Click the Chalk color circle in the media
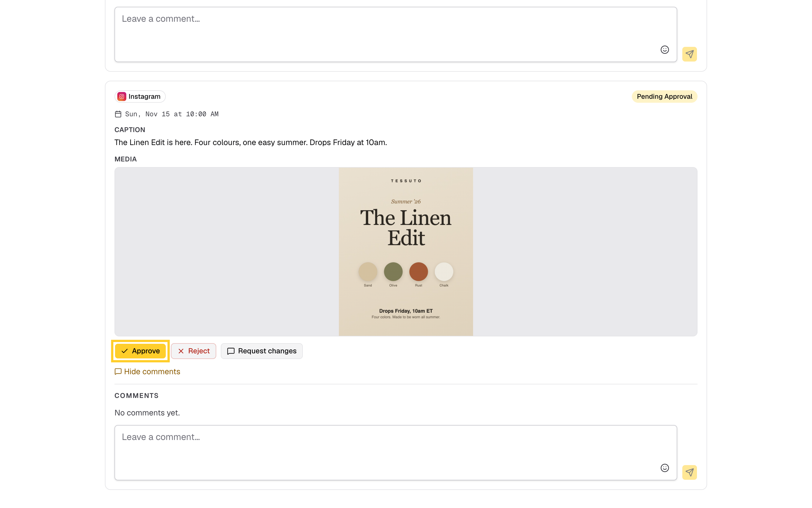Screen dimensions: 812x508 tap(444, 271)
